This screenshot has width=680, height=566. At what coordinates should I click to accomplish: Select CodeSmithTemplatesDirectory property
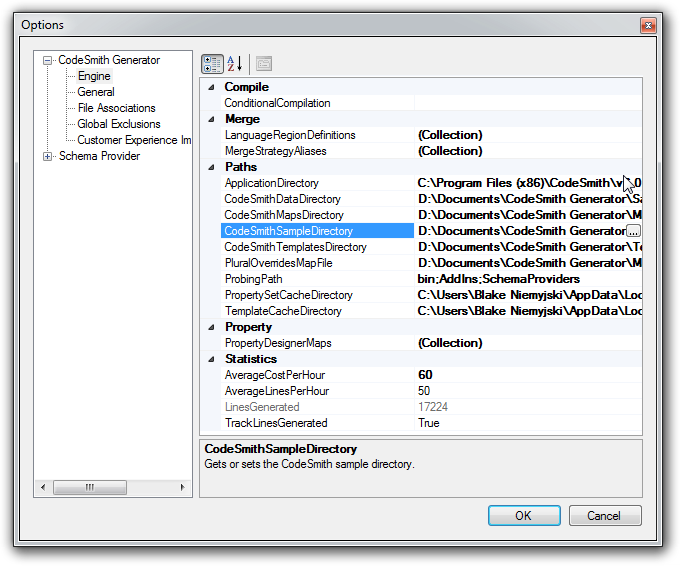317,247
